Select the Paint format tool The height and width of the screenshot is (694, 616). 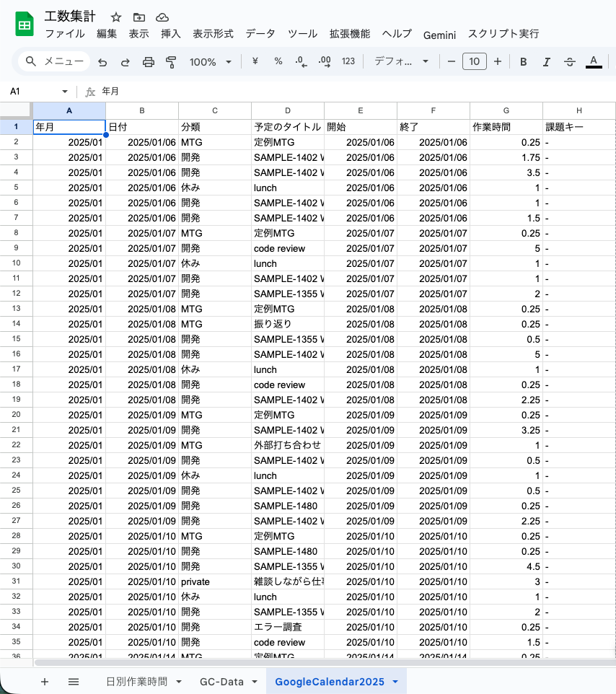coord(171,61)
